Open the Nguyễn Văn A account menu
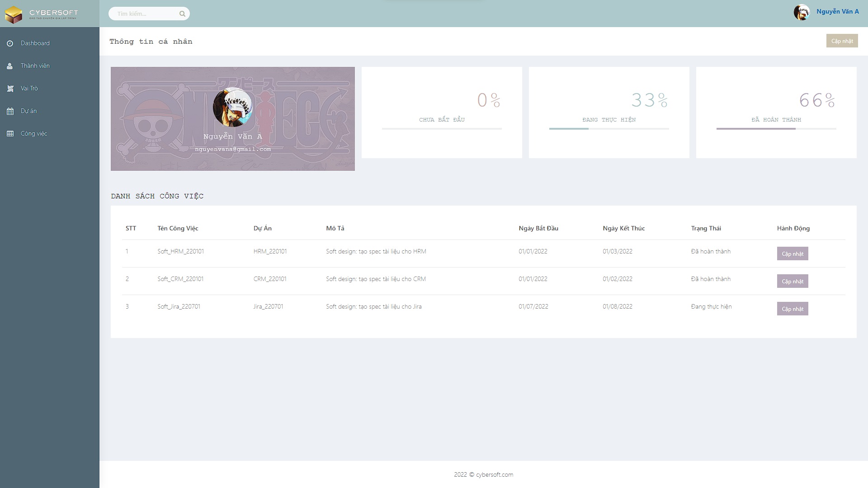This screenshot has width=868, height=488. click(837, 12)
